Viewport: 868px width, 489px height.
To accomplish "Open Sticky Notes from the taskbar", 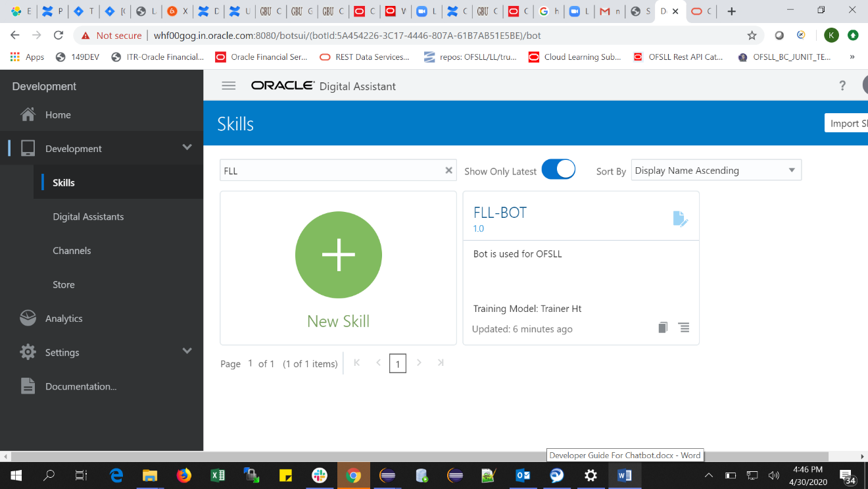I will (285, 475).
